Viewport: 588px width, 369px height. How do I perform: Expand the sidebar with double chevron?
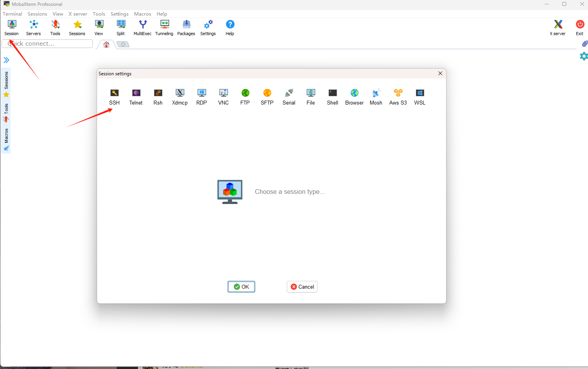(6, 60)
